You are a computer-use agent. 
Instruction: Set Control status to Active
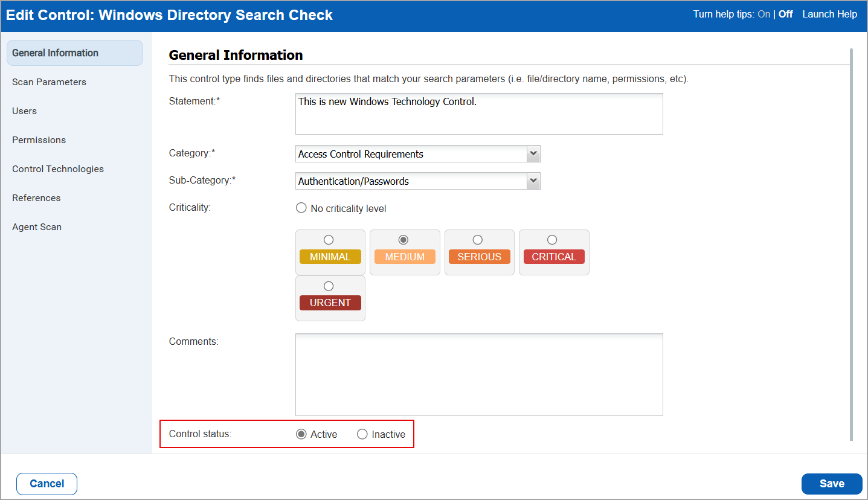(x=301, y=434)
